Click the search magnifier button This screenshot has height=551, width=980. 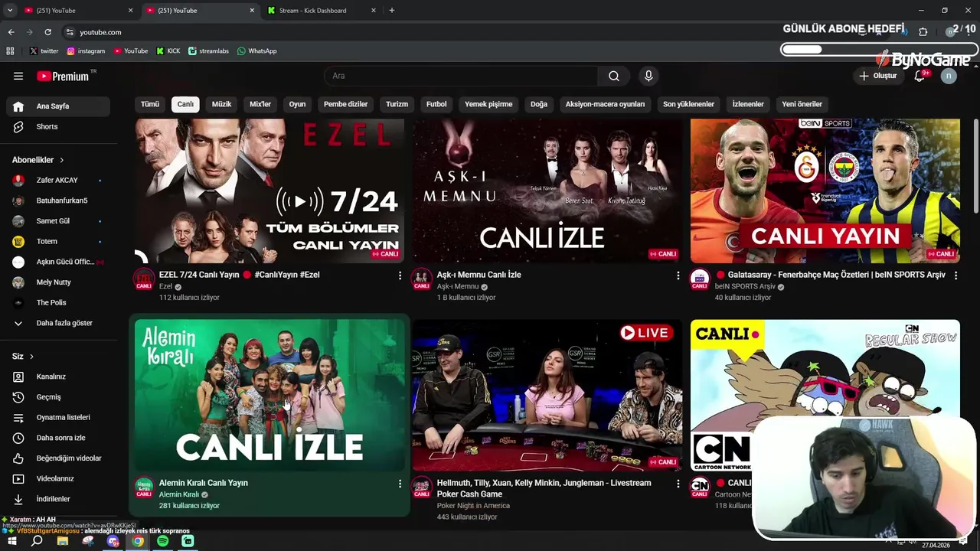pyautogui.click(x=614, y=76)
